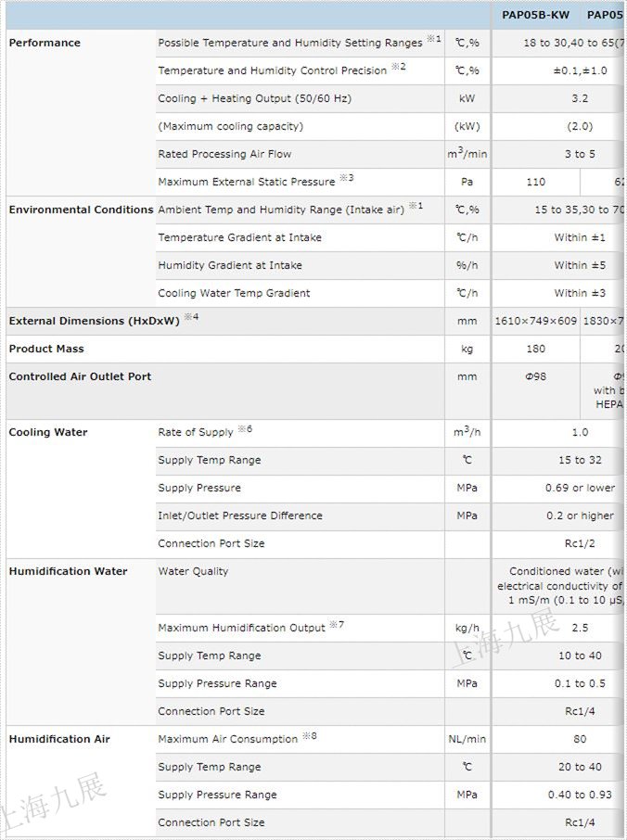Screen dimensions: 627x840
Task: Select the Environmental Conditions section label
Action: click(x=81, y=210)
